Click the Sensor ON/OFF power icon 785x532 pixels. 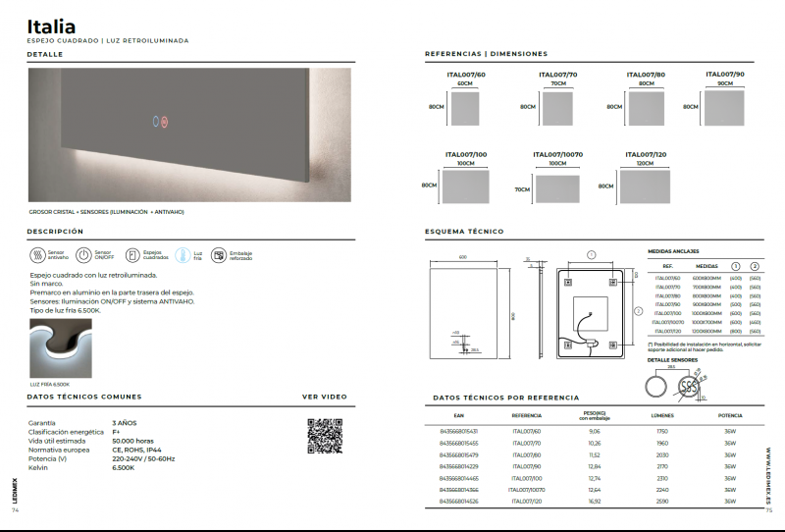pos(85,254)
